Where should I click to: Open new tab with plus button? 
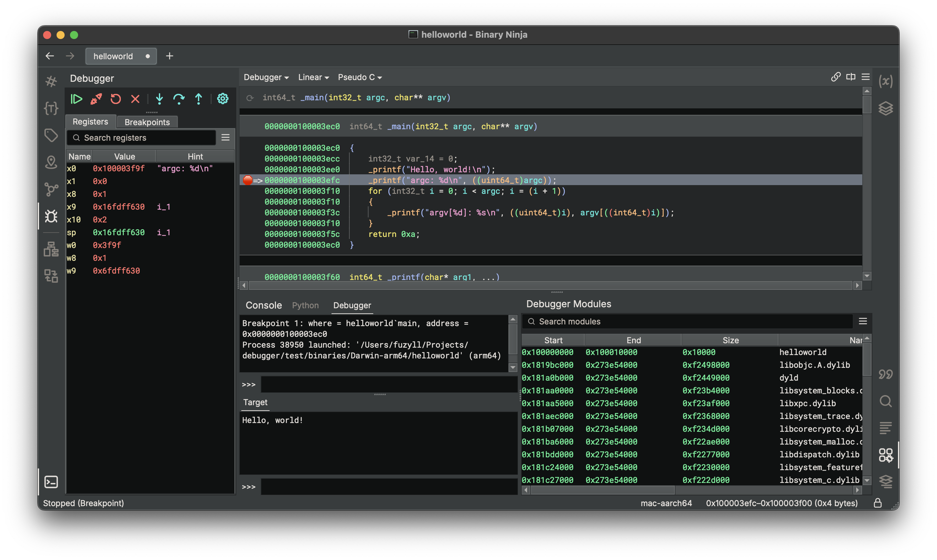tap(169, 56)
